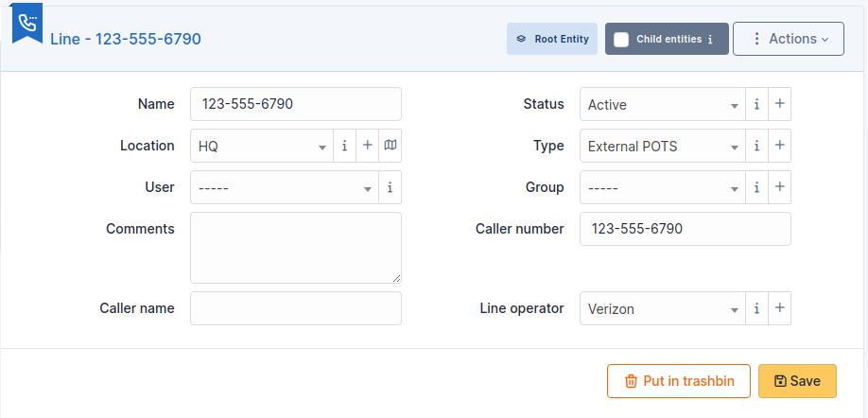
Task: Open the Status dropdown showing Active
Action: [x=663, y=104]
